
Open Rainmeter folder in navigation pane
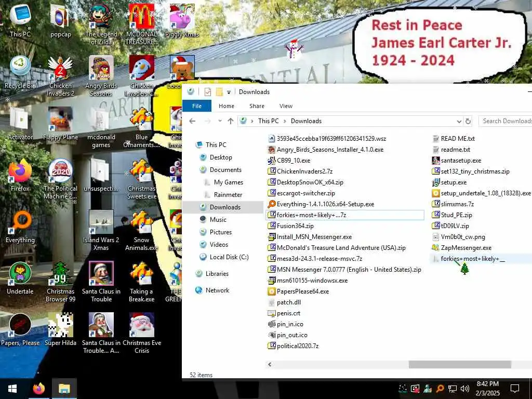coord(228,195)
